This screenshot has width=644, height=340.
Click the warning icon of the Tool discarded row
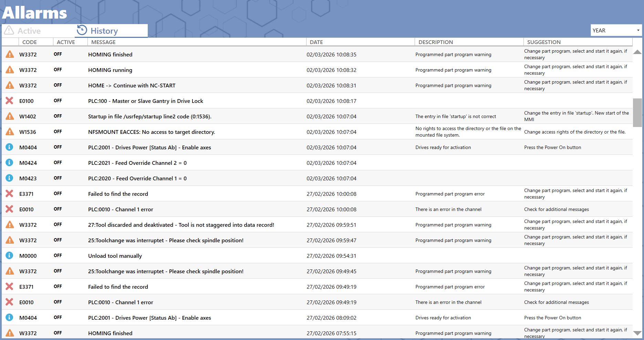(x=10, y=225)
